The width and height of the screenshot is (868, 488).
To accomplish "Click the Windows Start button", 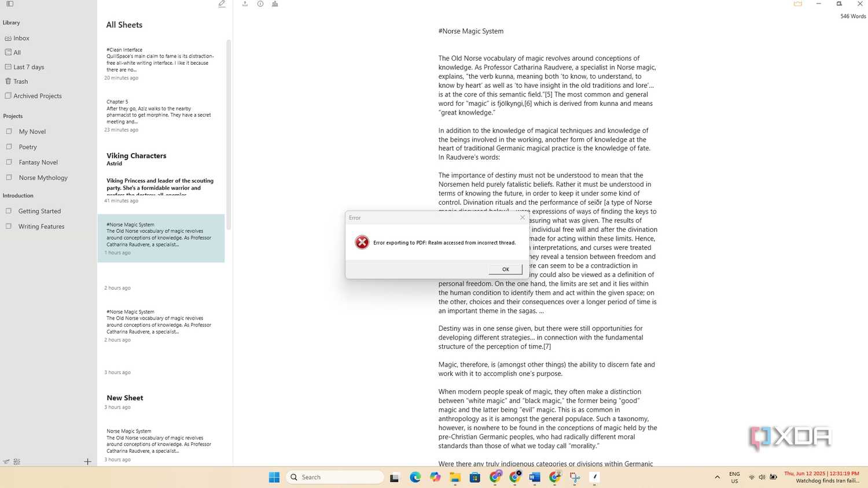I will [274, 477].
